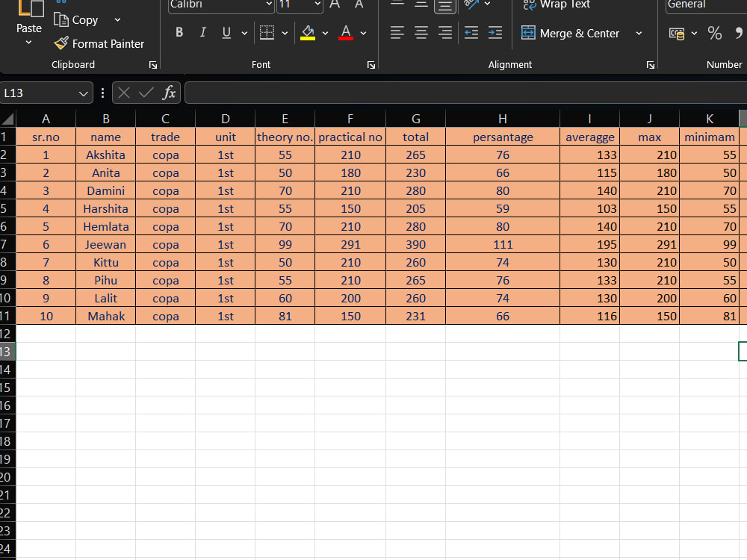
Task: Open Merge & Center dropdown arrow
Action: [639, 34]
